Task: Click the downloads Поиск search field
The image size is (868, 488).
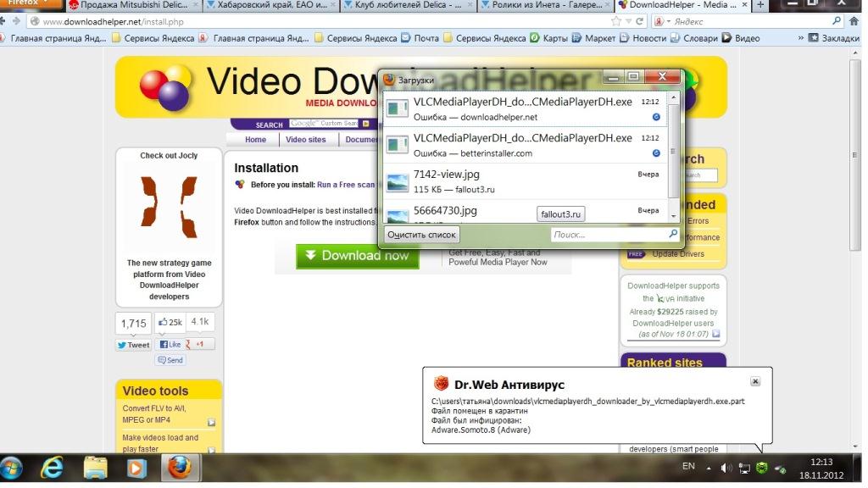Action: pos(608,235)
